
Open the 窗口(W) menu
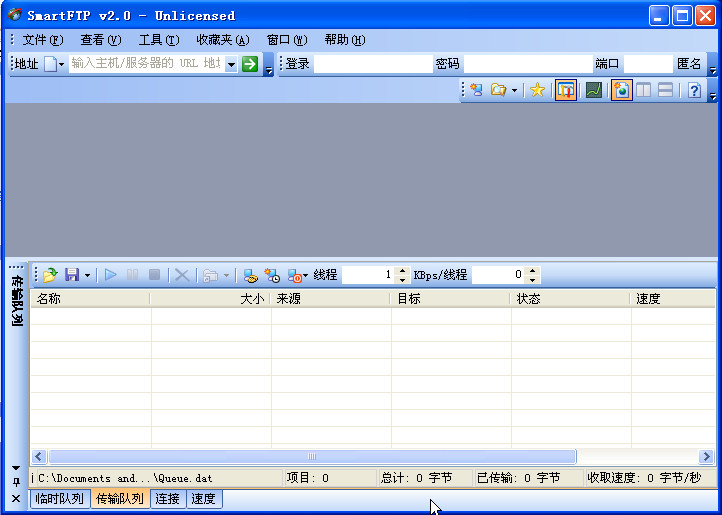tap(286, 40)
